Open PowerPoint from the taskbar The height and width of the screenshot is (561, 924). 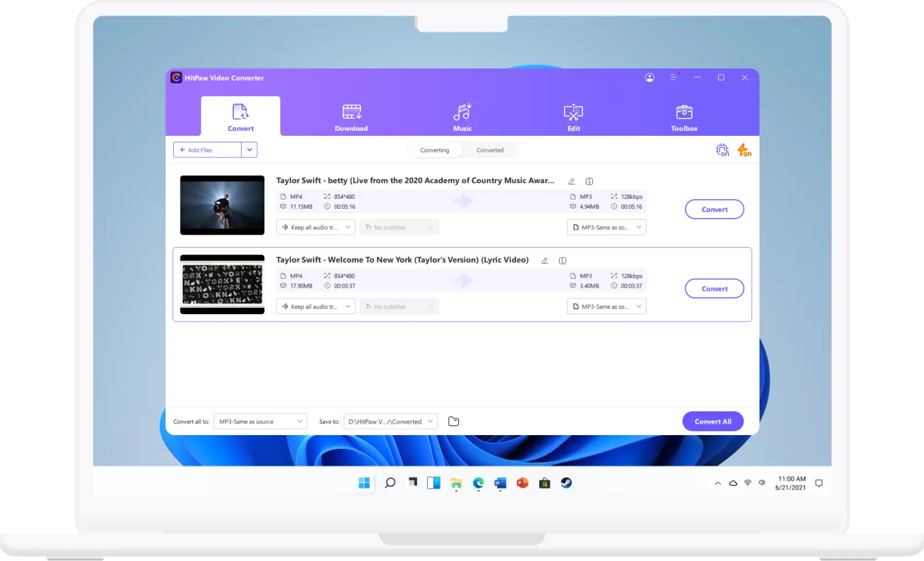tap(522, 483)
